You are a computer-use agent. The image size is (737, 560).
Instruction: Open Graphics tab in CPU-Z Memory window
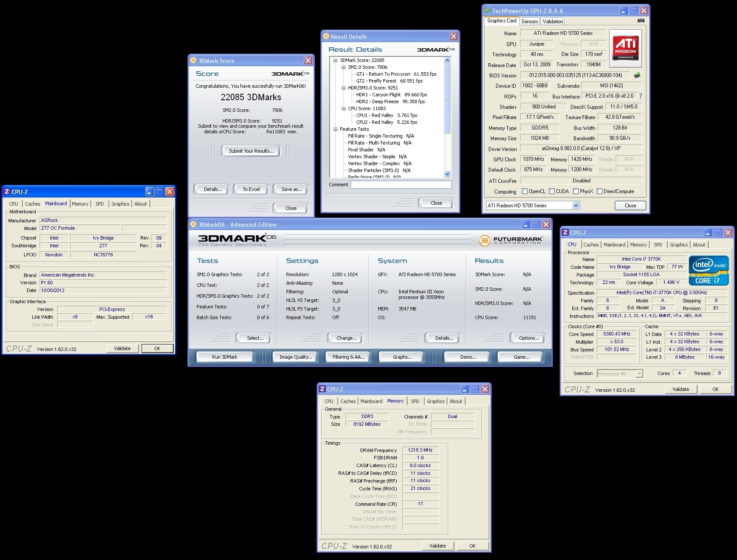coord(435,401)
